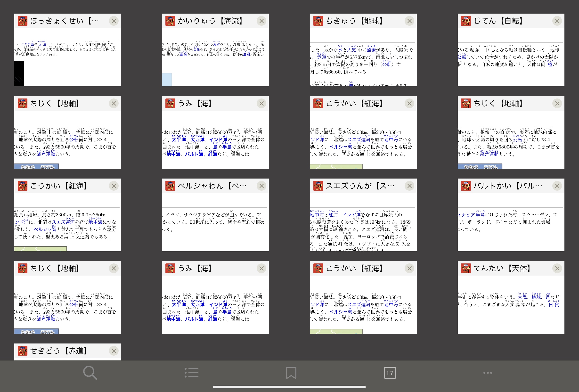Open the バルトかい page preview thumbnail

click(x=511, y=222)
